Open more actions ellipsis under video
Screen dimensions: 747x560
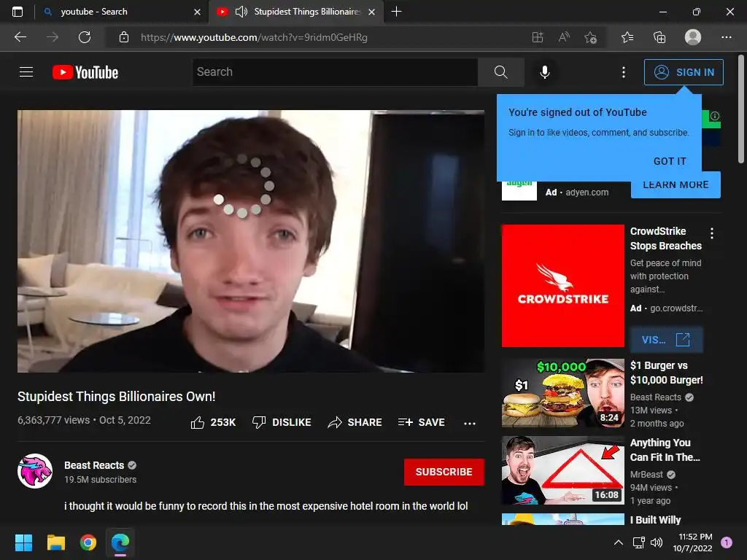pos(470,423)
